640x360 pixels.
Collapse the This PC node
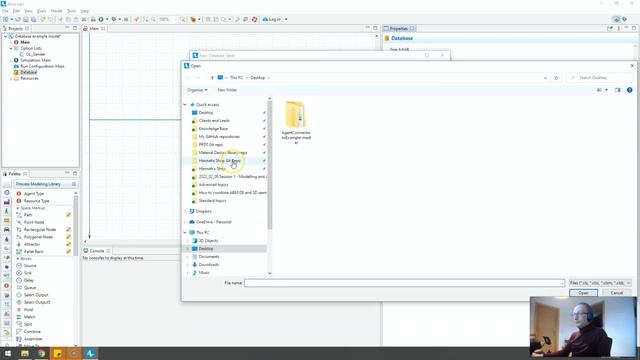[x=185, y=233]
